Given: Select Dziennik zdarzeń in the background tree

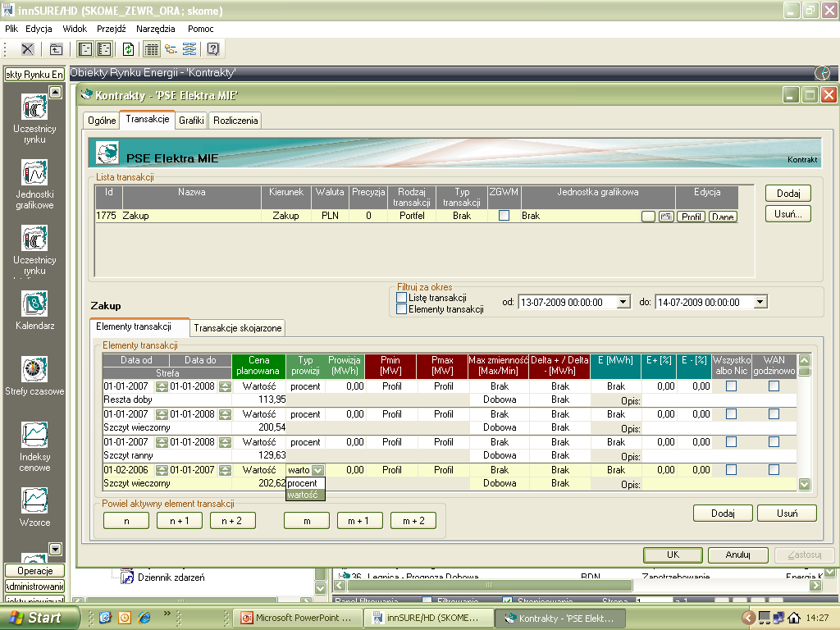Looking at the screenshot, I should tap(171, 577).
